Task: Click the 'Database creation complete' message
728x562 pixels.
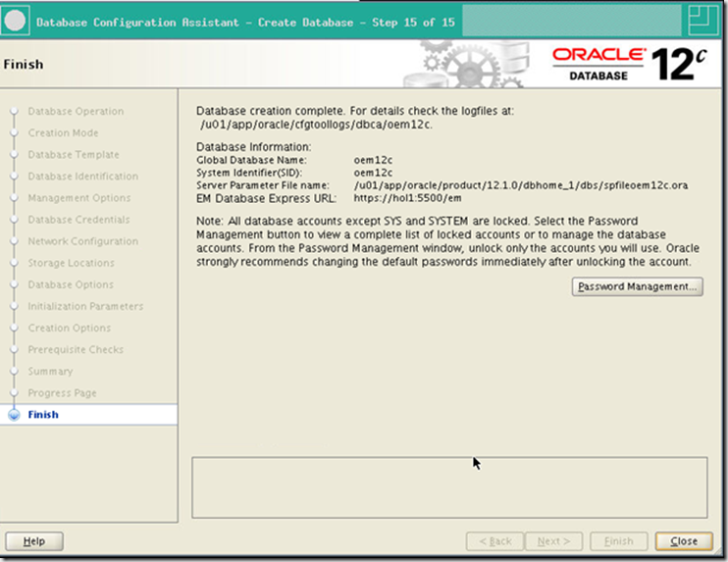Action: pyautogui.click(x=355, y=111)
